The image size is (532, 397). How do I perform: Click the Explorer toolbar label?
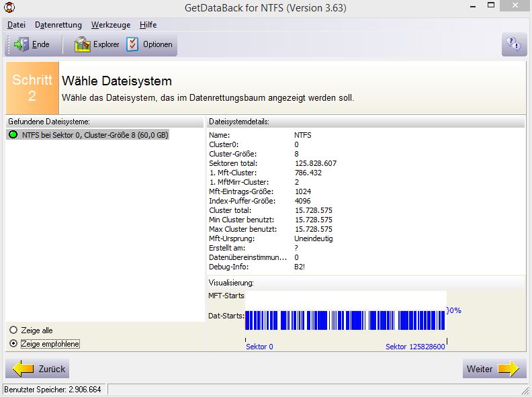[x=106, y=44]
